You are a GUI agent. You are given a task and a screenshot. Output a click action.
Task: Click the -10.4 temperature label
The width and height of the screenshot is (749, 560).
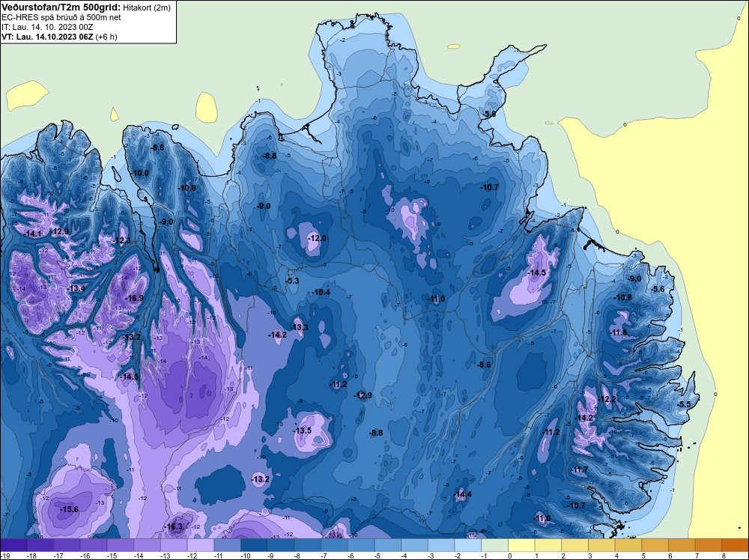click(321, 292)
